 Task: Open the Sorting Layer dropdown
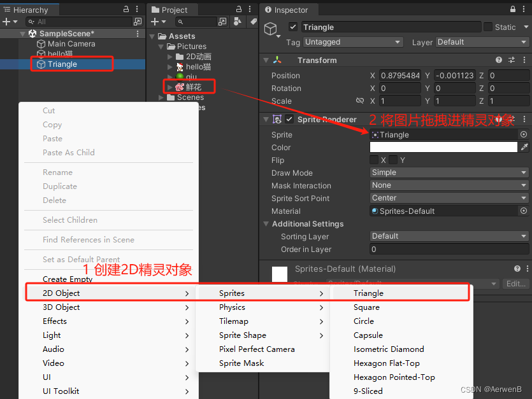pyautogui.click(x=449, y=236)
